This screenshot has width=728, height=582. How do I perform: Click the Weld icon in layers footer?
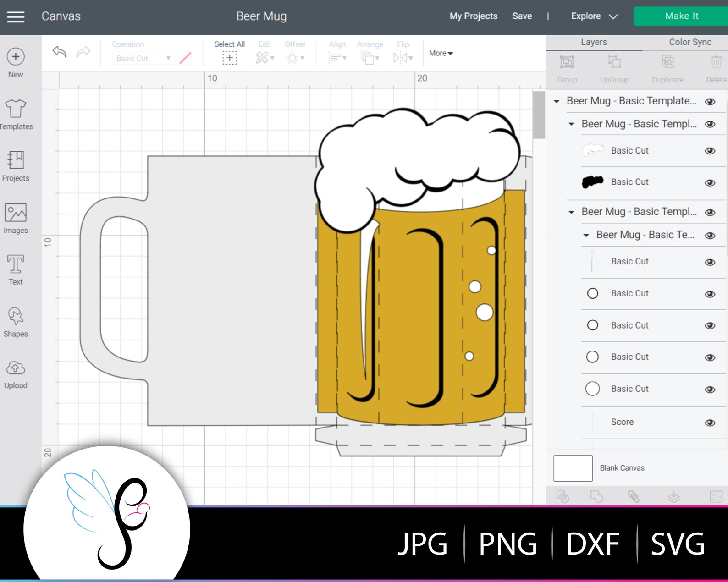[596, 496]
